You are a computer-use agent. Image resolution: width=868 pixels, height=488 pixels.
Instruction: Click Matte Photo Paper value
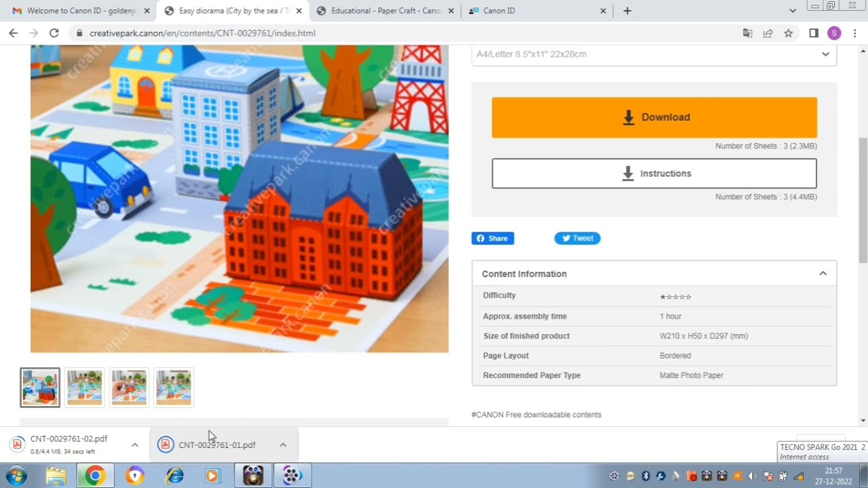pyautogui.click(x=691, y=375)
